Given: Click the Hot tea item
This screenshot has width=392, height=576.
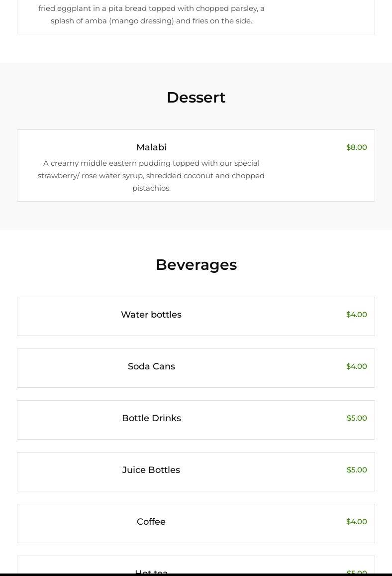Looking at the screenshot, I should [151, 572].
